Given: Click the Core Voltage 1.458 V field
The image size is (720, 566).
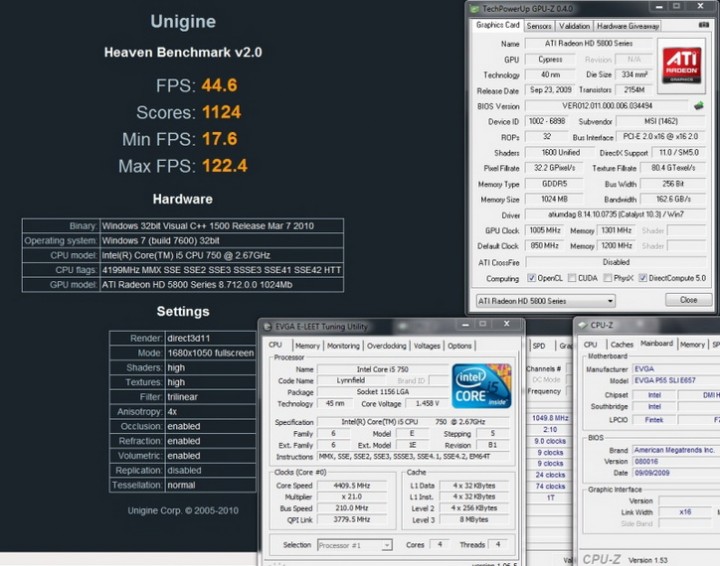Looking at the screenshot, I should (427, 403).
